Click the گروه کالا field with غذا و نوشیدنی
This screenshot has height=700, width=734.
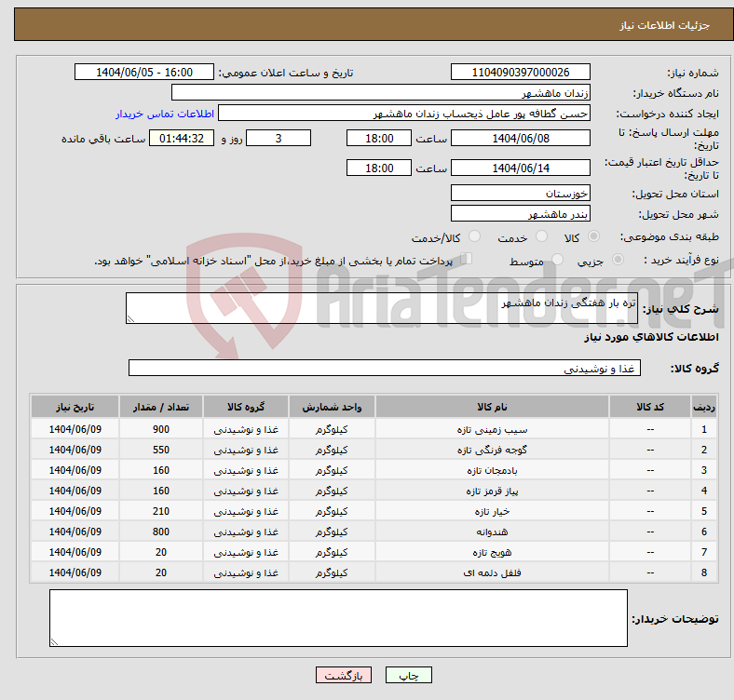384,368
